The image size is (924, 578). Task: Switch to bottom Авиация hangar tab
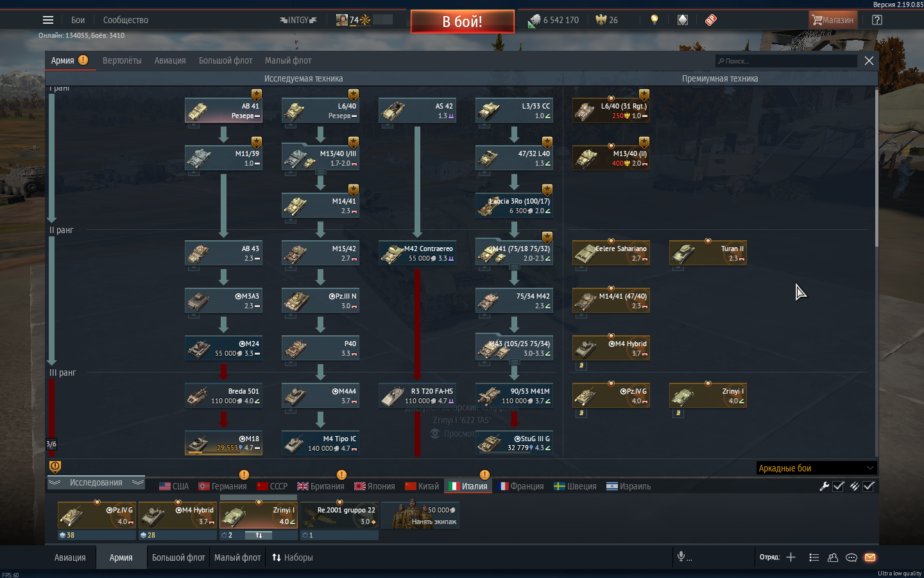coord(70,557)
